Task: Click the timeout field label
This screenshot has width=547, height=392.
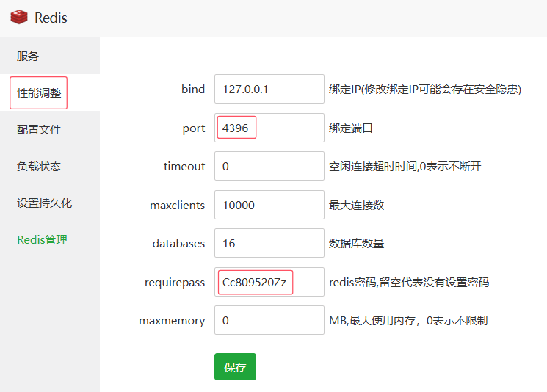Action: coord(184,167)
